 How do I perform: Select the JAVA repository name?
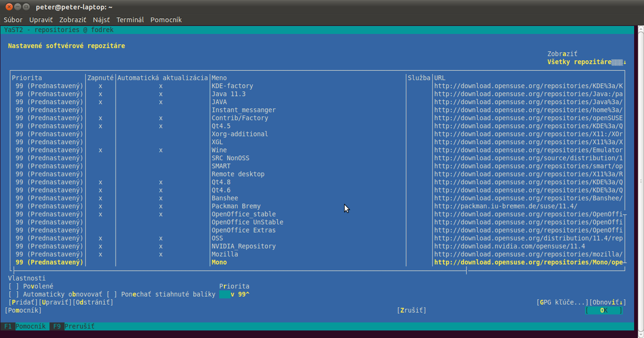coord(219,102)
